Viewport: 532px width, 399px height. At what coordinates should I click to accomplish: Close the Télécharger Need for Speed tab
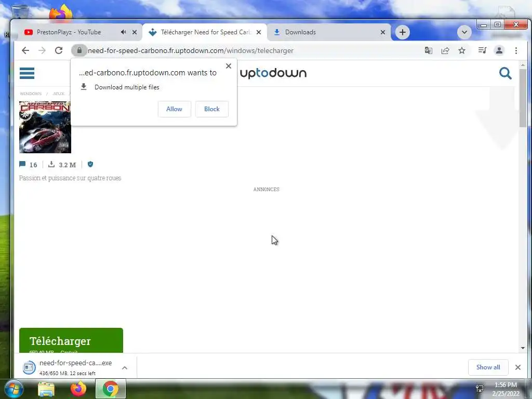click(x=259, y=32)
